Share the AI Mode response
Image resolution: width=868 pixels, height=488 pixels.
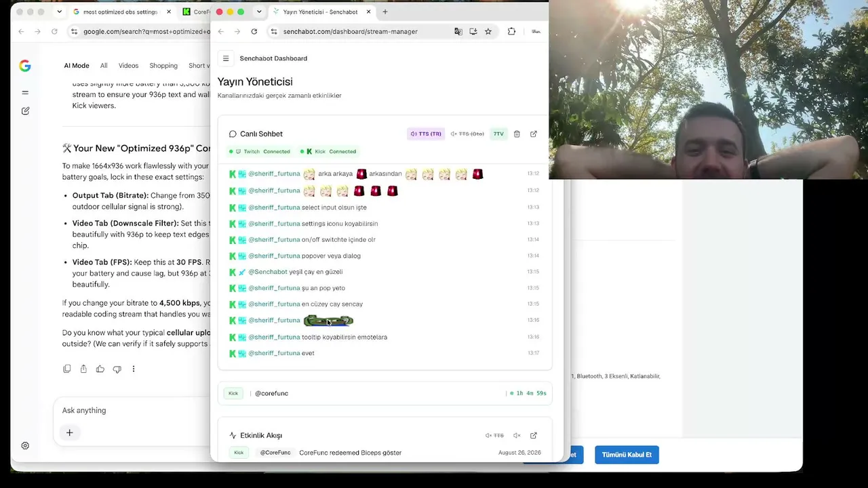pyautogui.click(x=83, y=369)
